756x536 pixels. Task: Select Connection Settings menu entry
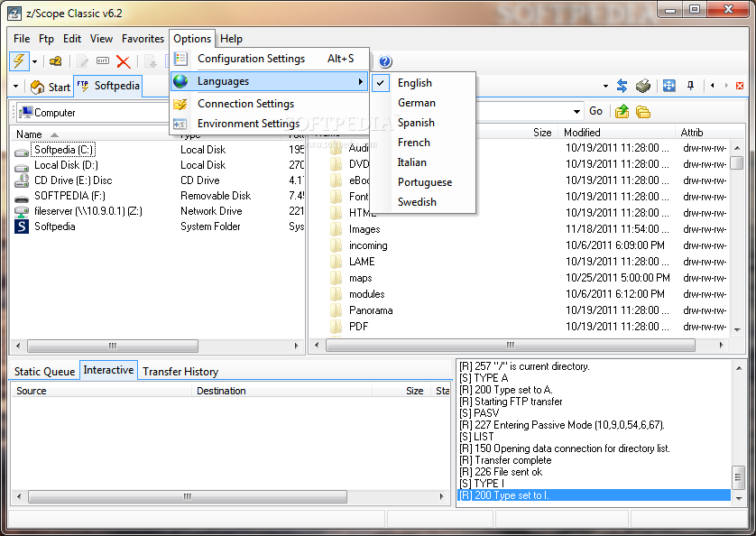270,104
